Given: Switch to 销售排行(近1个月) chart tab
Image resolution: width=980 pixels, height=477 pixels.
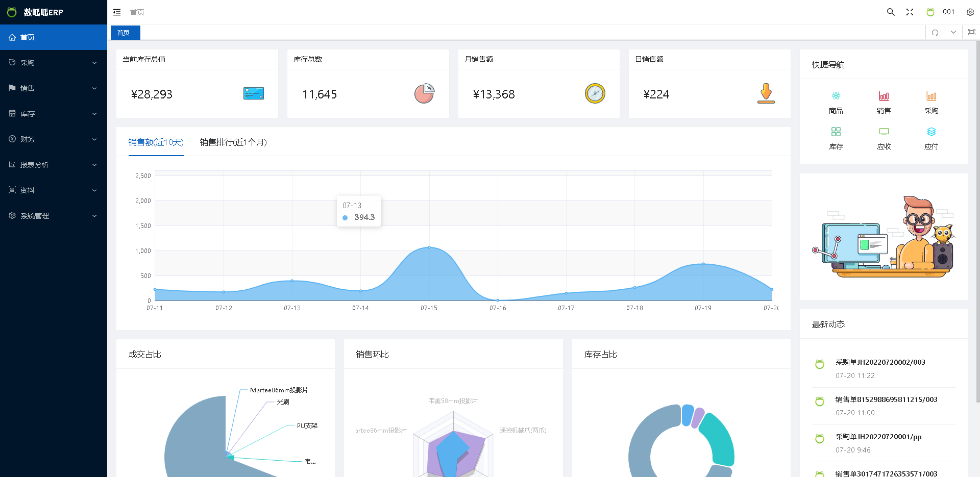Looking at the screenshot, I should (233, 142).
